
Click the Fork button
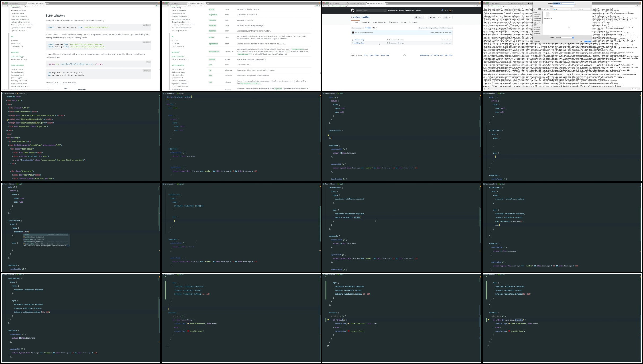point(445,17)
